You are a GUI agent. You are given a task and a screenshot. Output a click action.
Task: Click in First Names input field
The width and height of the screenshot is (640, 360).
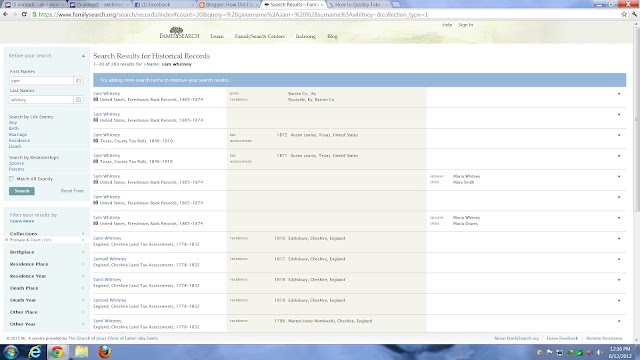pos(41,81)
